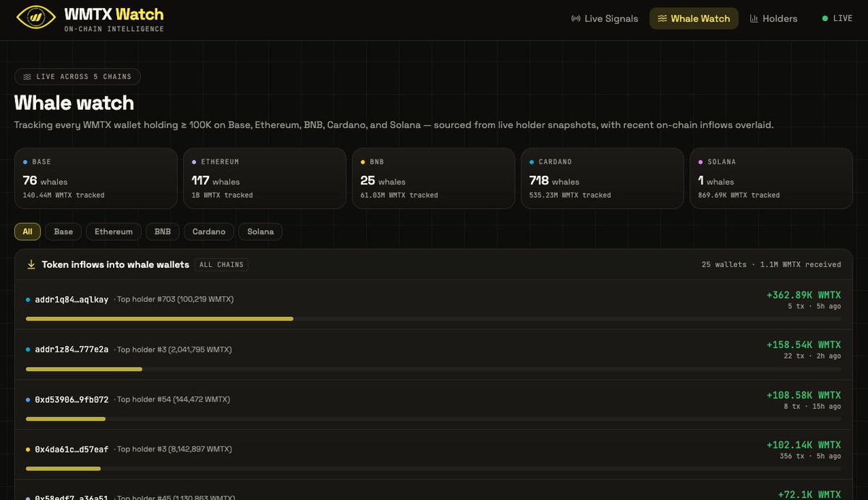Select the Whale Watch tab
The width and height of the screenshot is (868, 500).
point(694,19)
